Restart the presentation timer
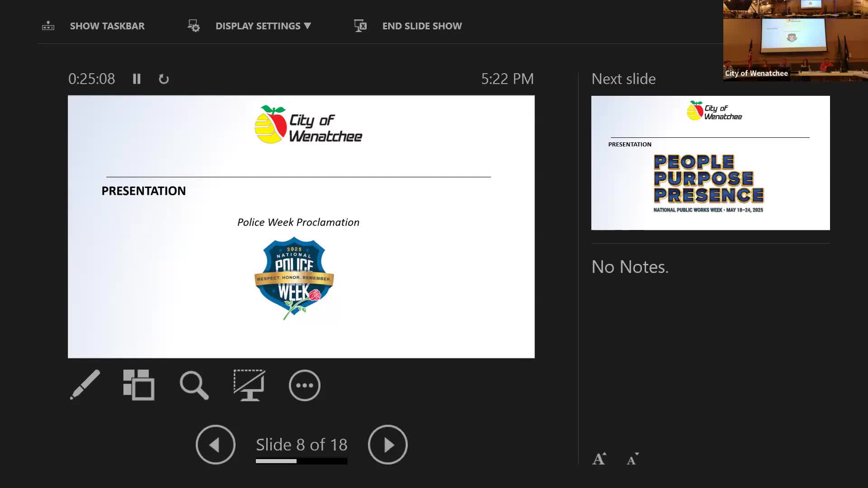868x488 pixels. 164,79
